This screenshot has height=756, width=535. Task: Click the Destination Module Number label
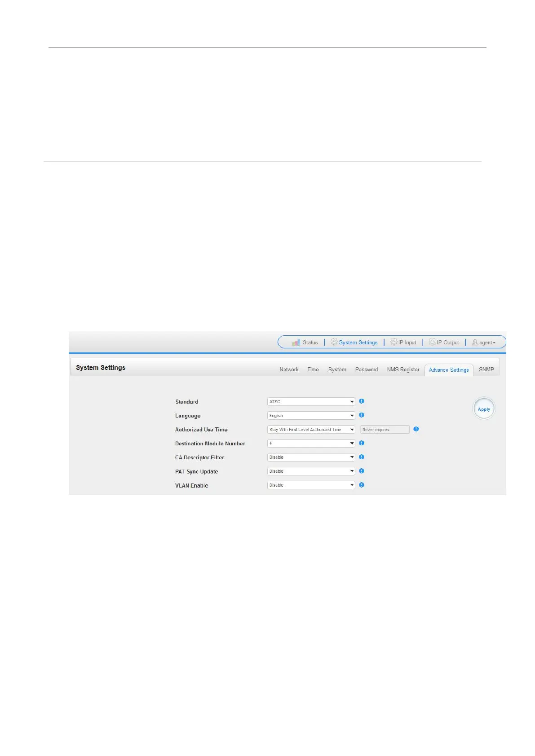coord(210,444)
